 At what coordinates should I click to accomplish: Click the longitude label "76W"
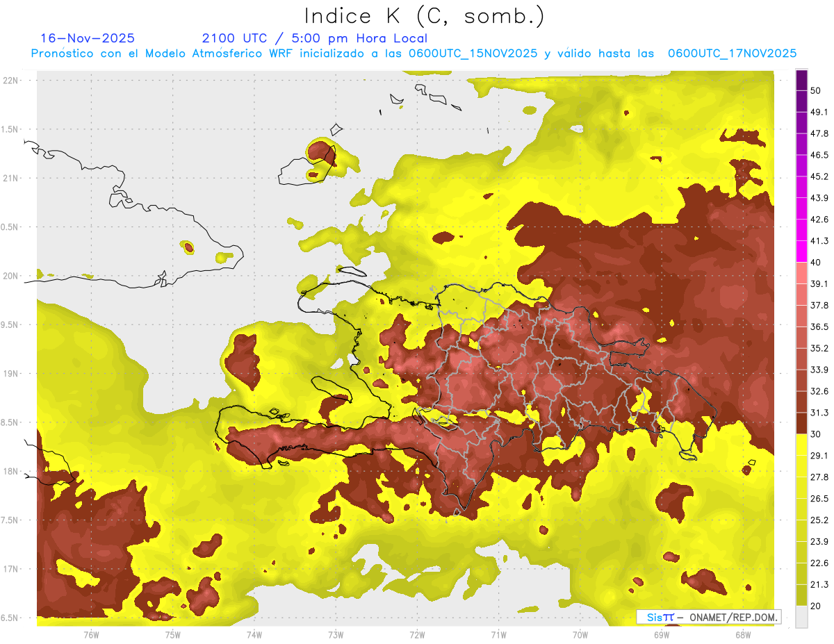91,635
